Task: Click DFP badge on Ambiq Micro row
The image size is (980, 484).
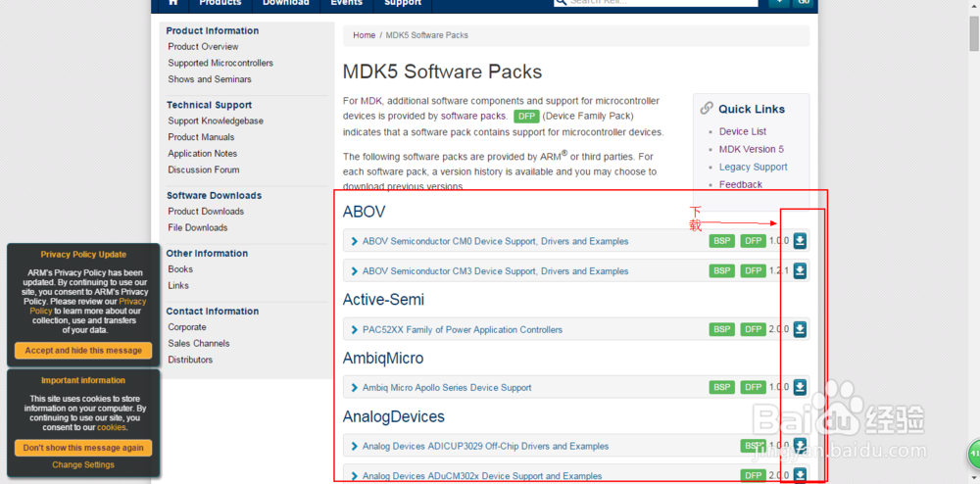Action: [753, 387]
